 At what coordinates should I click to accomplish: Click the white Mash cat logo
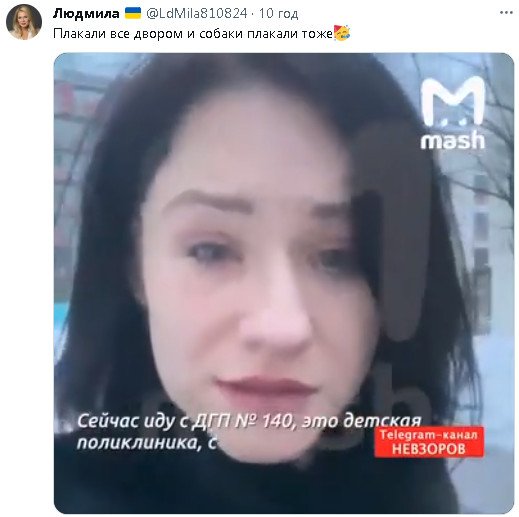click(x=452, y=103)
